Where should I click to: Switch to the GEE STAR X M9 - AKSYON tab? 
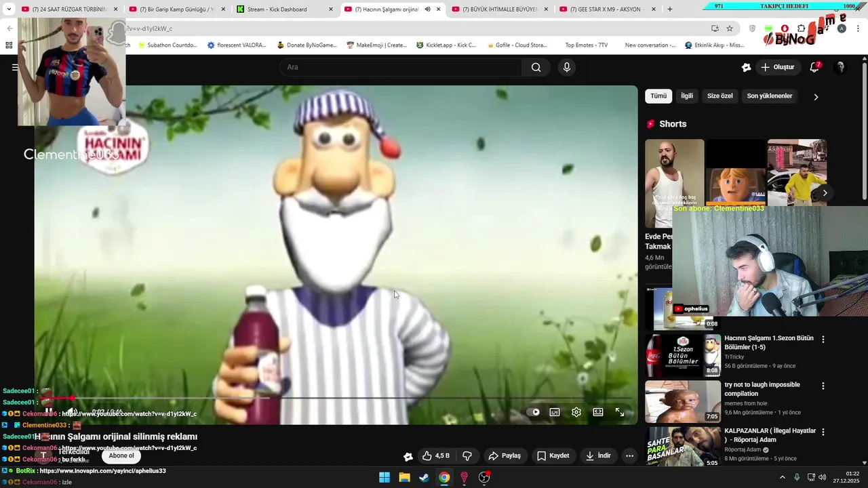click(607, 9)
